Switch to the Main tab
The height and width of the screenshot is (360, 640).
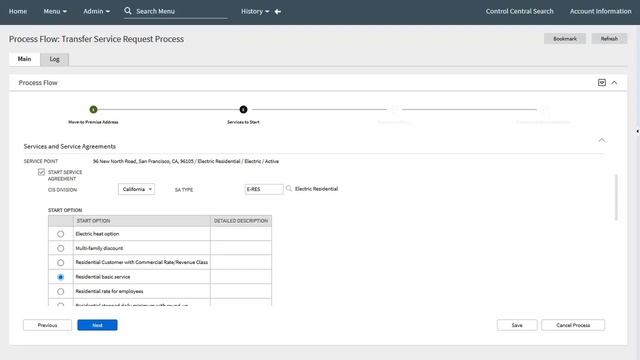pos(24,59)
